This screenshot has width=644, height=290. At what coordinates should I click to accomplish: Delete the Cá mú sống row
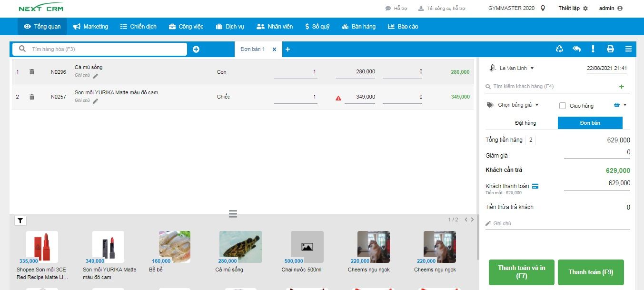click(32, 72)
